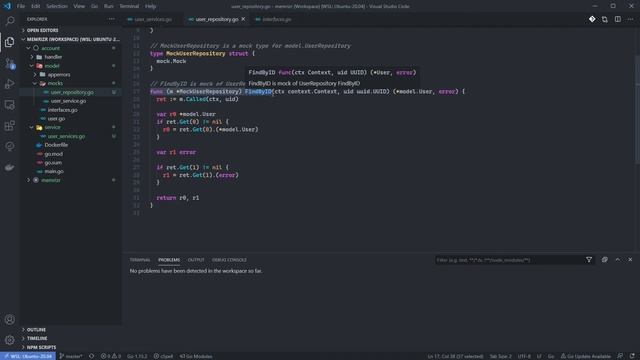Screen dimensions: 640x360
Task: Click Go Update Available in status bar
Action: pyautogui.click(x=586, y=356)
